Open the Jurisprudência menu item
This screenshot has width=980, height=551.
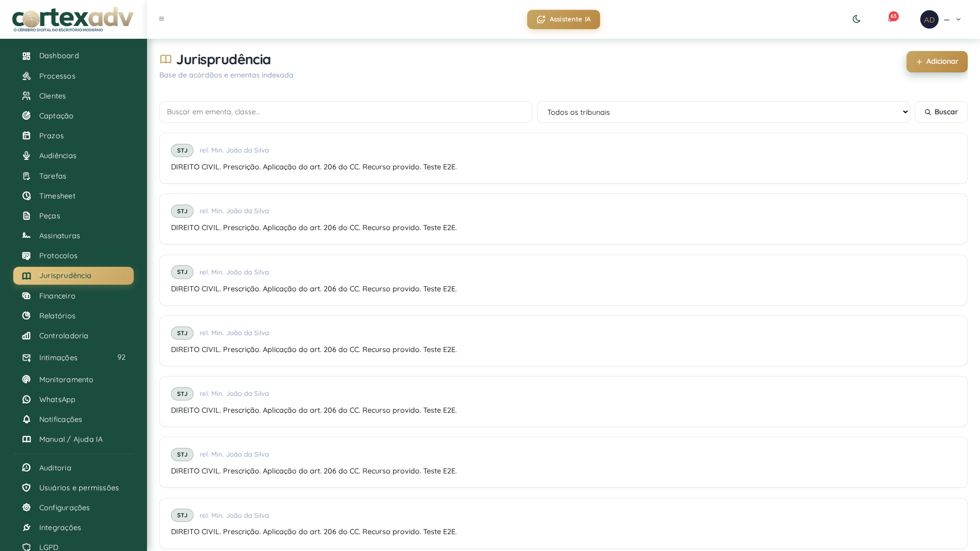73,276
